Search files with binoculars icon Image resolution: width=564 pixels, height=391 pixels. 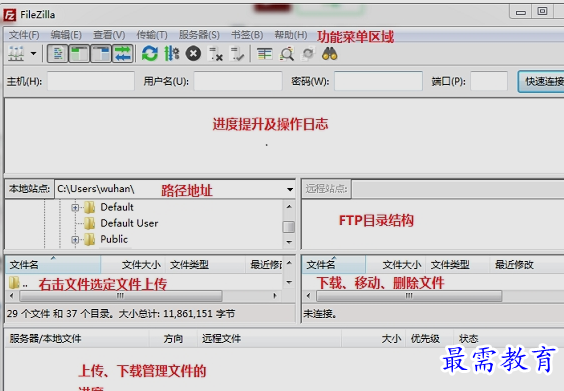pos(329,54)
